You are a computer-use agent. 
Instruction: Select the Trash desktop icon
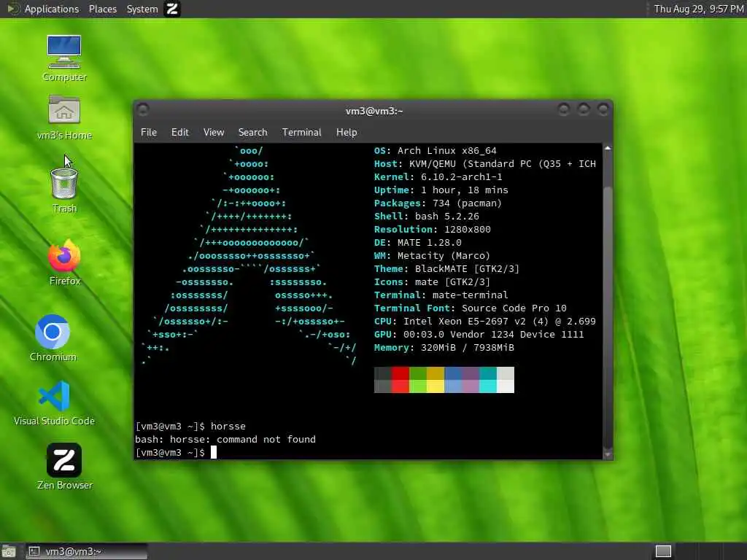[x=64, y=190]
